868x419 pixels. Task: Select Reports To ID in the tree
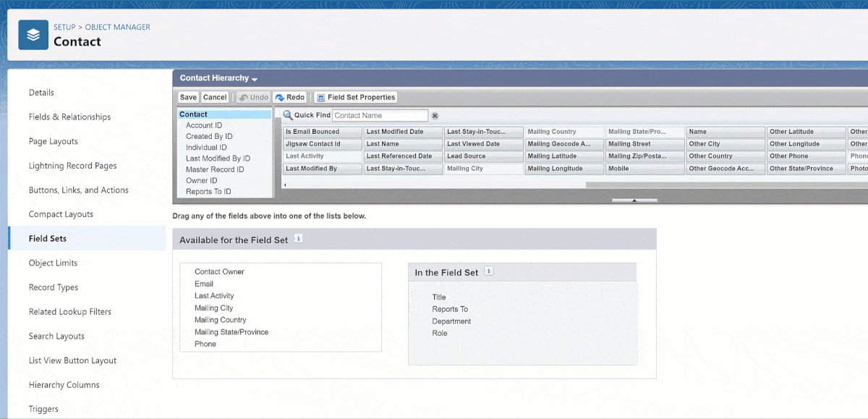click(x=208, y=192)
